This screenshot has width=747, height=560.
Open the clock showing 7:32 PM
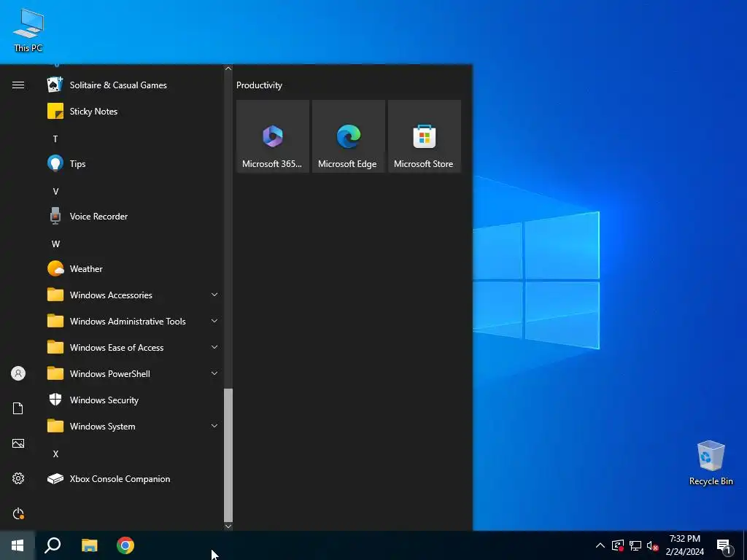[x=684, y=545]
